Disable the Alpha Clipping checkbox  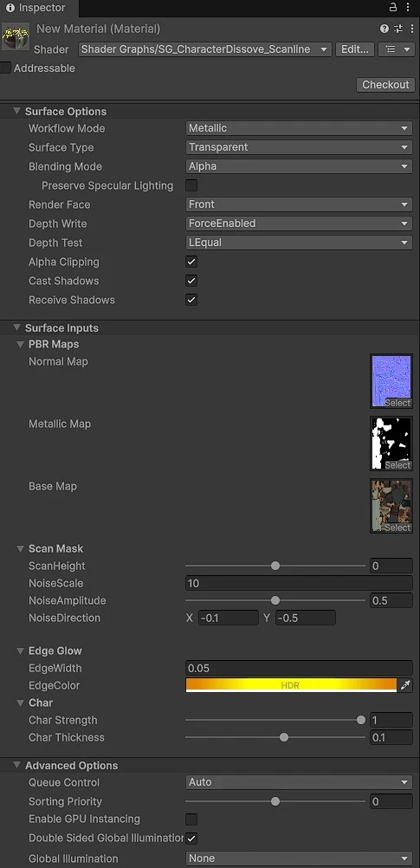coord(191,262)
